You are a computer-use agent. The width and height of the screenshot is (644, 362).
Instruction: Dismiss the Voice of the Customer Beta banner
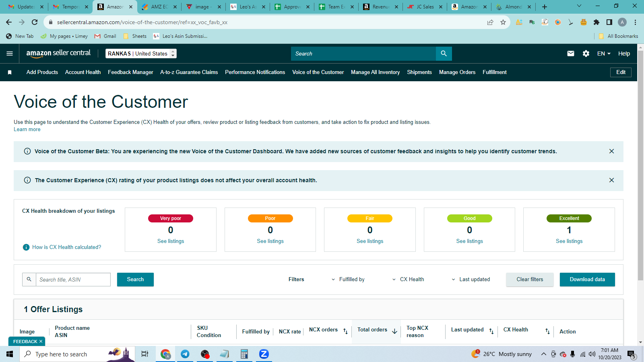pyautogui.click(x=611, y=151)
